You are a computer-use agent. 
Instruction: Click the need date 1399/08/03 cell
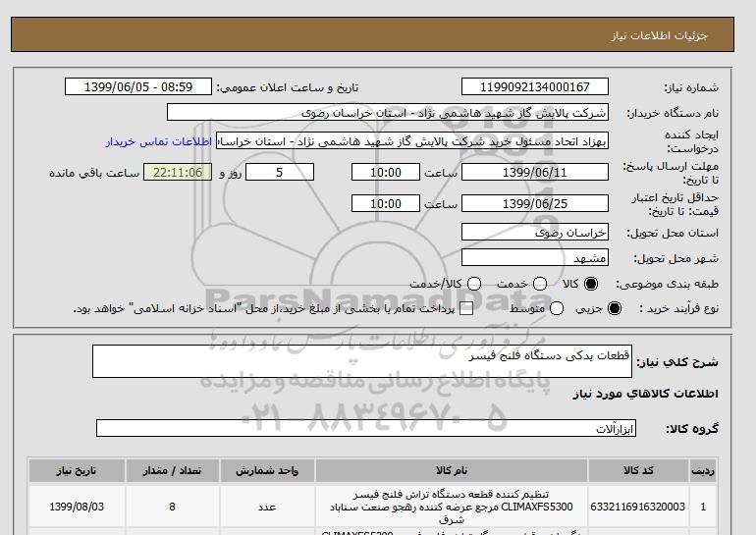pos(77,507)
